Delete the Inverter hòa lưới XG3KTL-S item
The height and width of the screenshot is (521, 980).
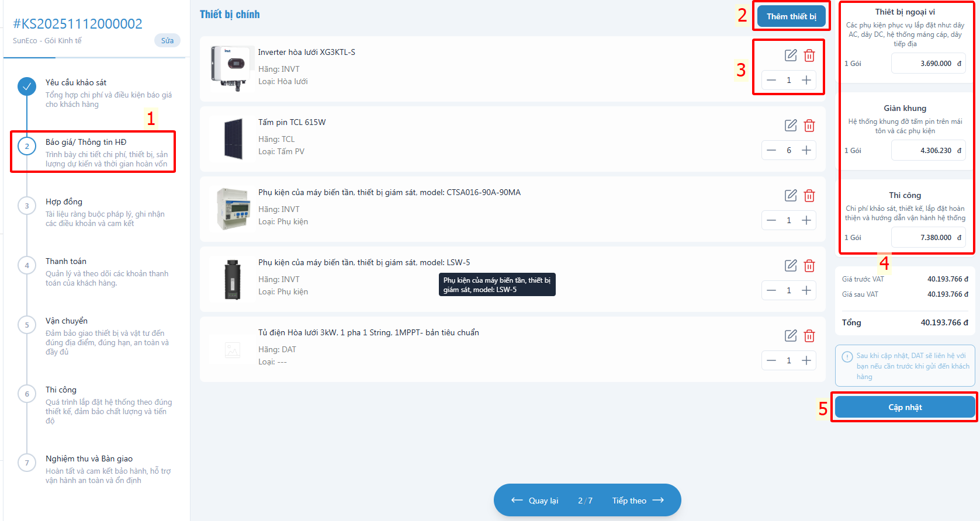pyautogui.click(x=809, y=55)
